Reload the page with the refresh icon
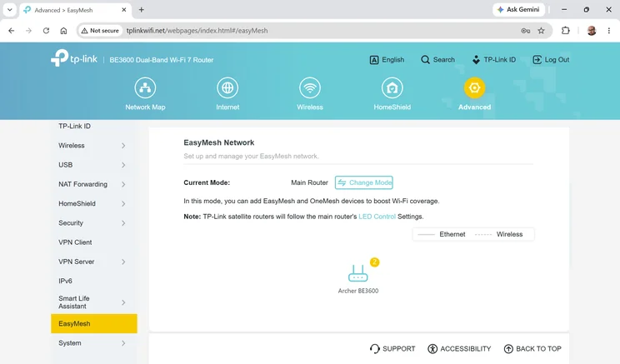Screen dimensions: 620x364 tap(47, 31)
